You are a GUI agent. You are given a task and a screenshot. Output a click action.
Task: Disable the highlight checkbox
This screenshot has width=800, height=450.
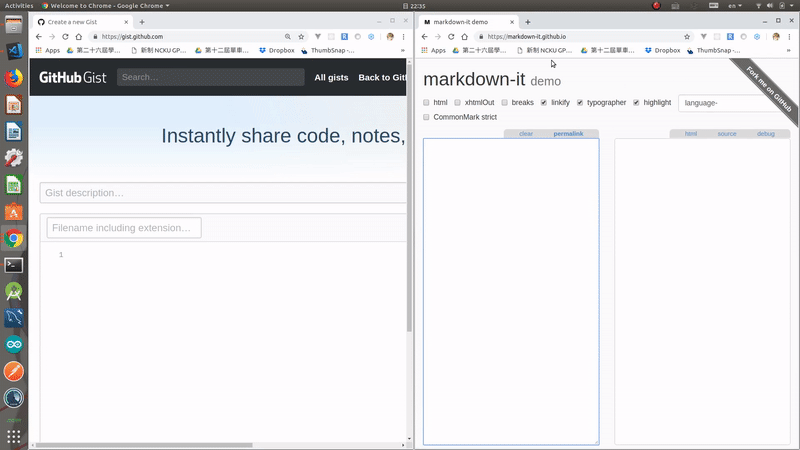[x=636, y=103]
